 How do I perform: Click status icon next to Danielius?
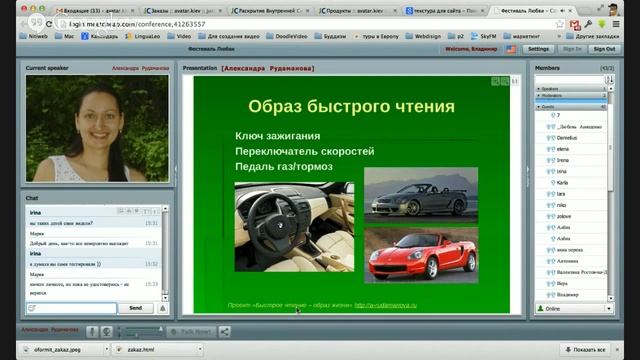point(551,138)
